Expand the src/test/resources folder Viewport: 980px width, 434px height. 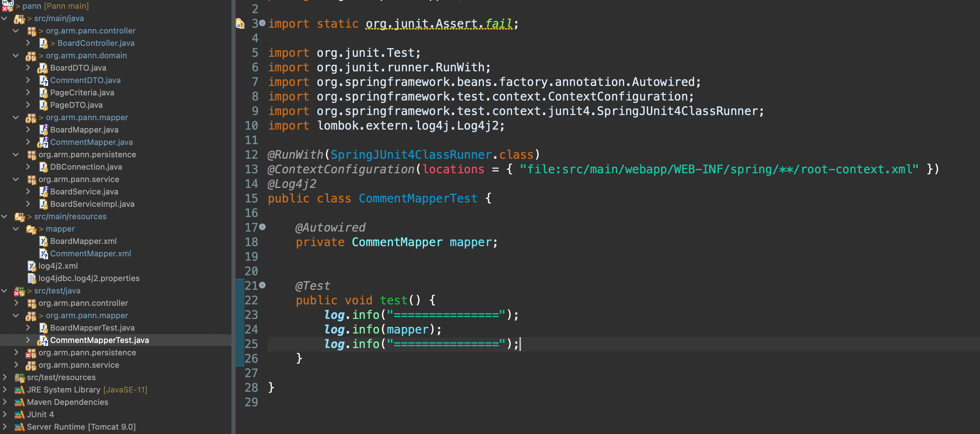tap(5, 377)
